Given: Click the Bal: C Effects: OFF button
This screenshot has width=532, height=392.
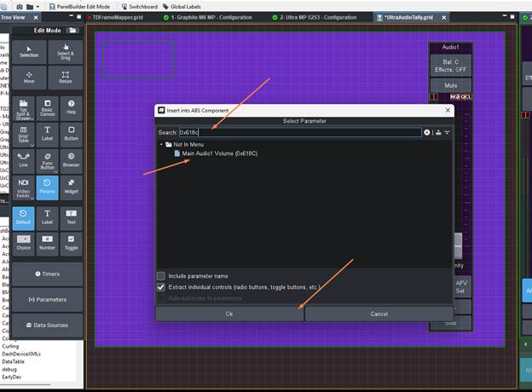Looking at the screenshot, I should coord(450,66).
